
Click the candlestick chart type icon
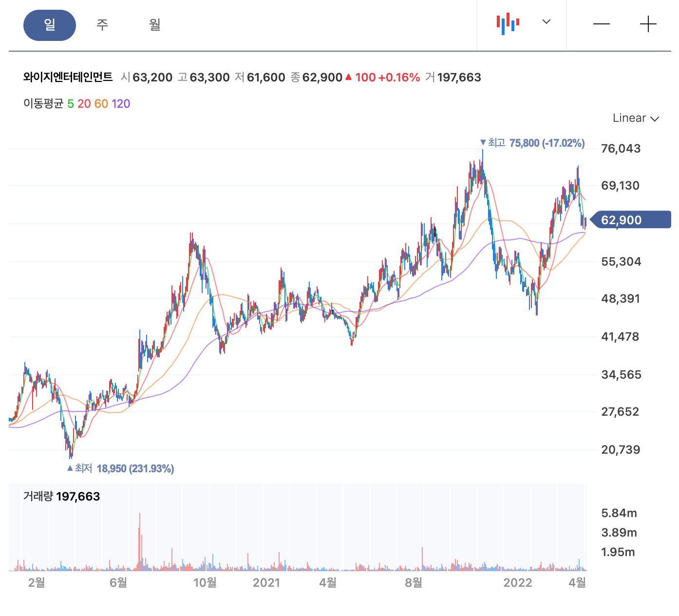(x=508, y=24)
